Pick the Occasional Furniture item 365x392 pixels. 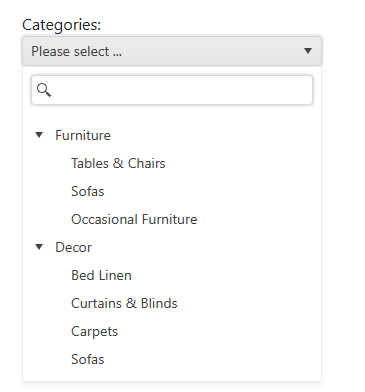pyautogui.click(x=134, y=219)
